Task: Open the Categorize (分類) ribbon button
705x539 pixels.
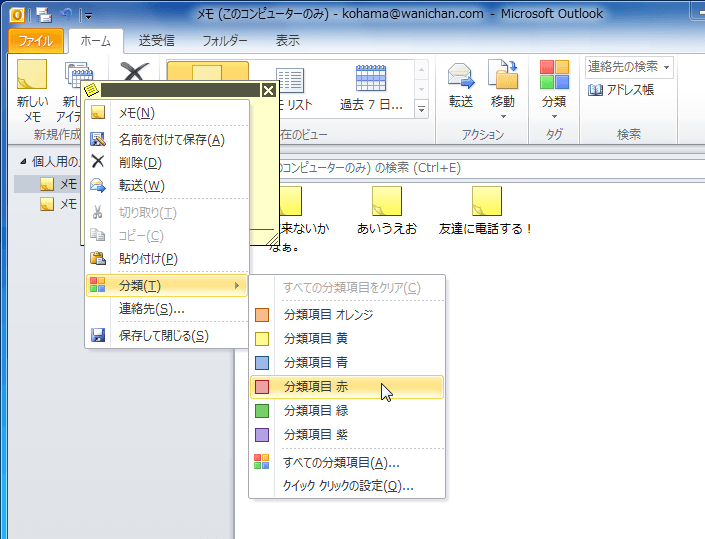Action: pyautogui.click(x=554, y=89)
